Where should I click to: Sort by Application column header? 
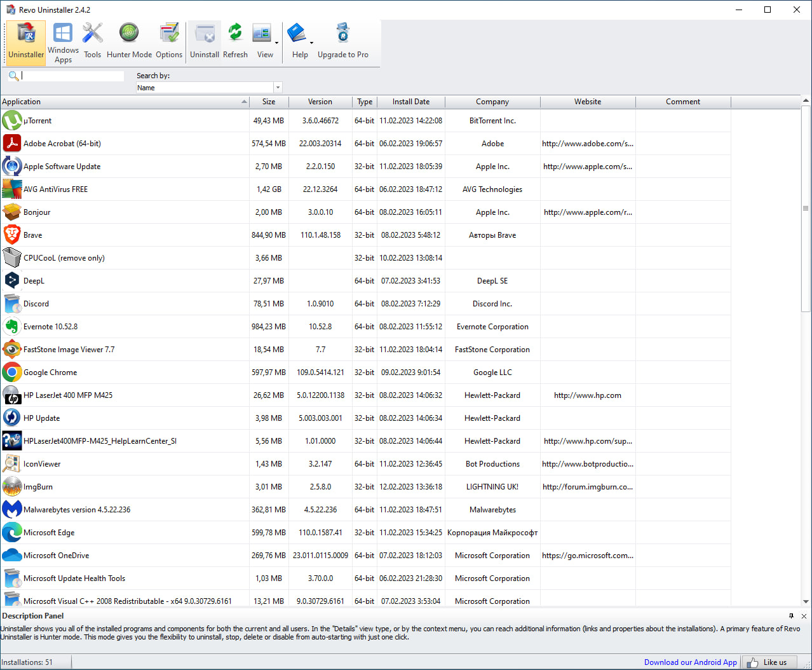[125, 102]
